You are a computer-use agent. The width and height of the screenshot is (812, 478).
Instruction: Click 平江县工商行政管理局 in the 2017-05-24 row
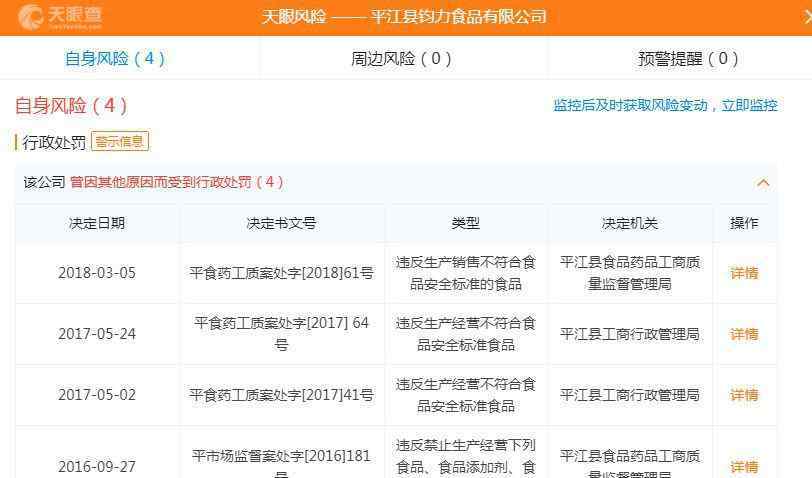pos(630,334)
